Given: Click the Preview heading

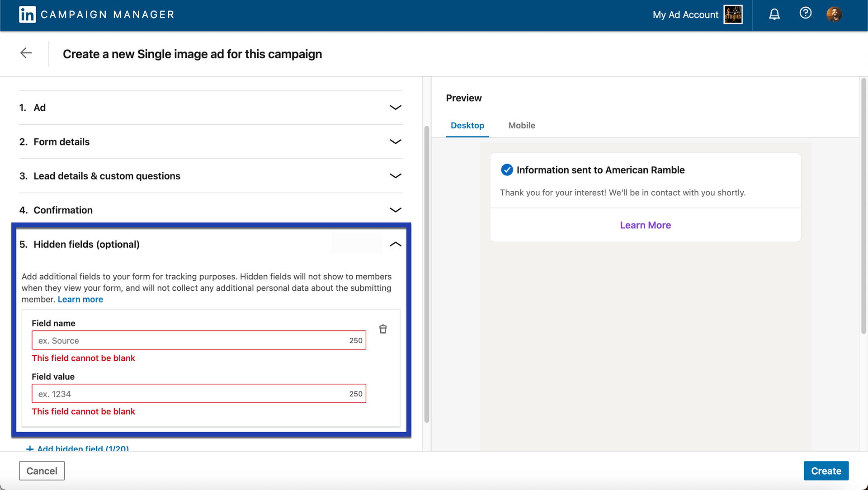Looking at the screenshot, I should click(463, 98).
